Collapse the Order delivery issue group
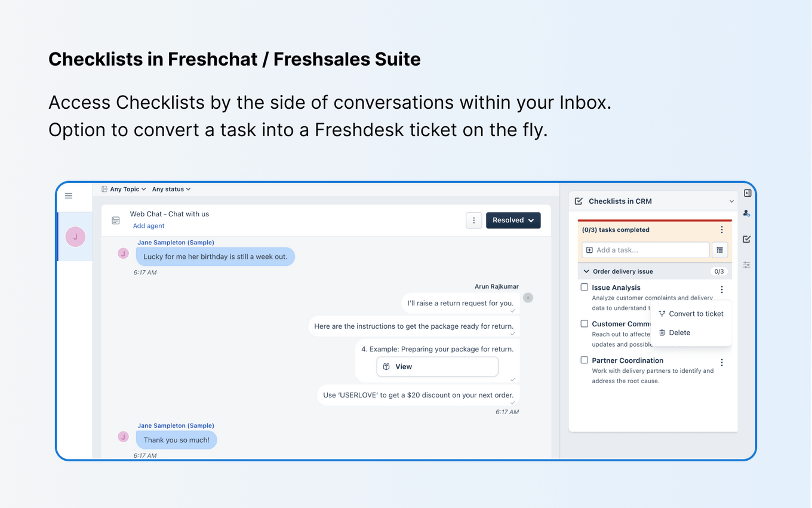Viewport: 812px width, 508px height. [x=586, y=271]
